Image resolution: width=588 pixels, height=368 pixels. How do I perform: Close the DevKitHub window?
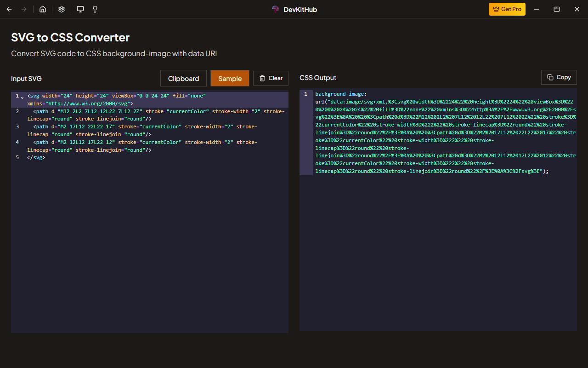tap(577, 9)
